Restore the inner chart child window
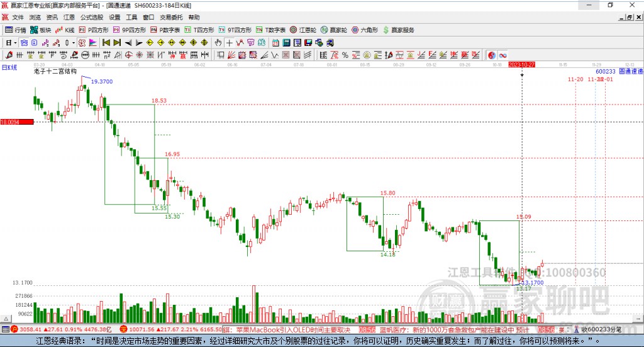 [630, 17]
